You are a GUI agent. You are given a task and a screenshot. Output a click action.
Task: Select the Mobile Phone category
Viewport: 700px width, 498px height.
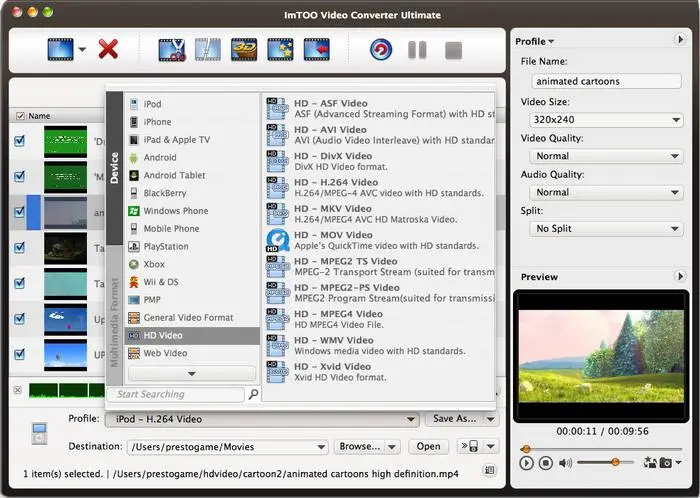pos(192,228)
